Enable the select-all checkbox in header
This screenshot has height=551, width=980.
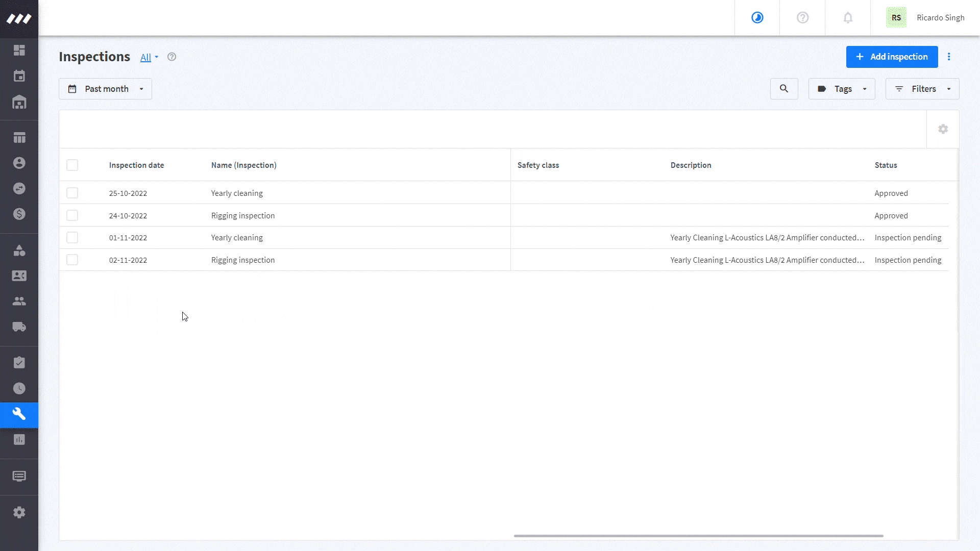coord(72,165)
